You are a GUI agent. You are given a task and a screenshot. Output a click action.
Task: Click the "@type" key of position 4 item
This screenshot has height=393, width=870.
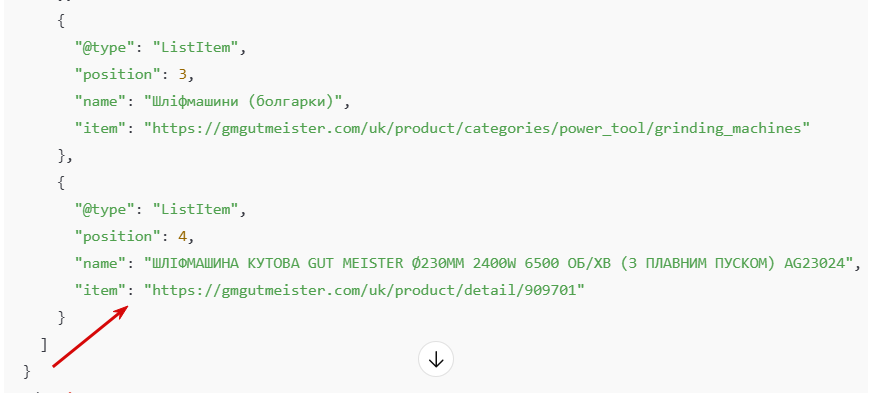click(x=105, y=209)
